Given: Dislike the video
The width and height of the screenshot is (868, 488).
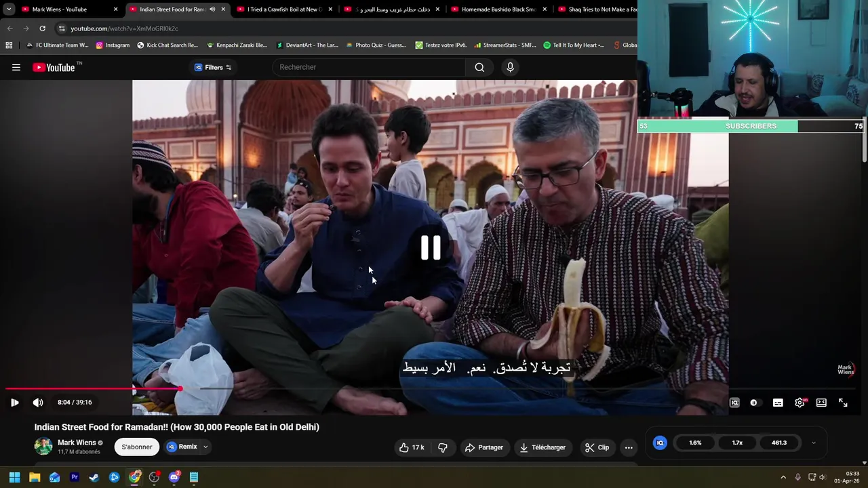Looking at the screenshot, I should click(443, 447).
